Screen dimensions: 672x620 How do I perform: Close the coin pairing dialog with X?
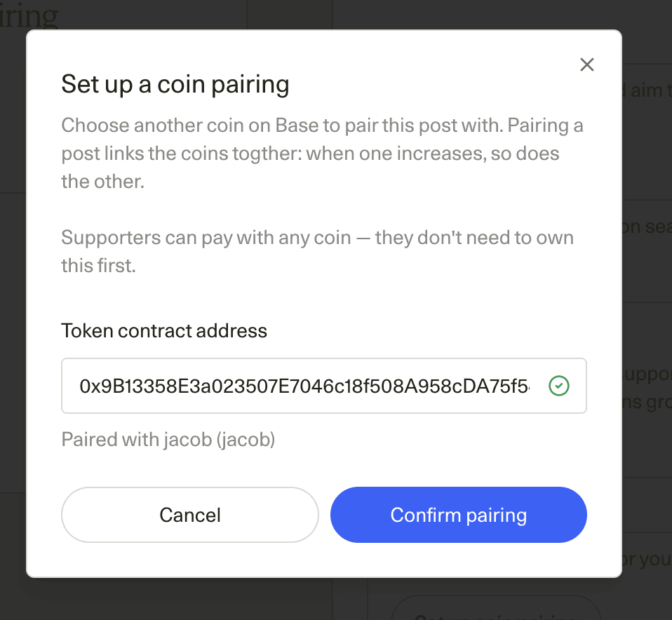point(586,65)
